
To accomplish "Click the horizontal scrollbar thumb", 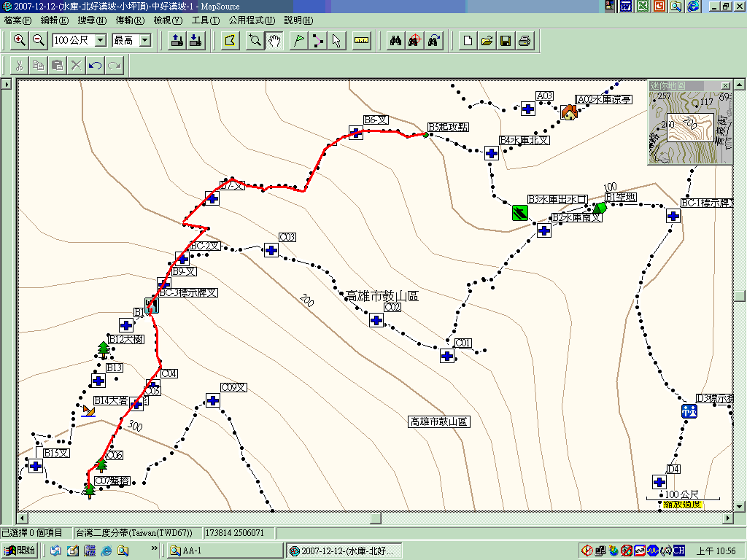I will click(376, 518).
